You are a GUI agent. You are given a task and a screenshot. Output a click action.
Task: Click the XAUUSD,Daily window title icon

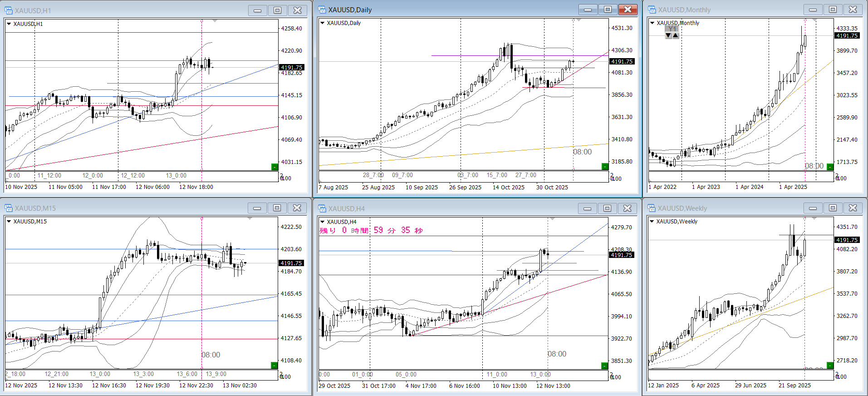[322, 10]
